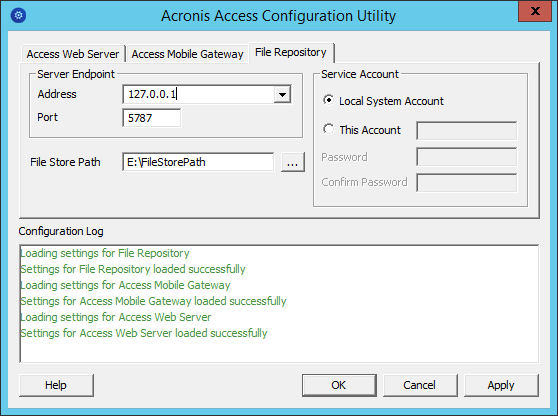This screenshot has height=416, width=558.
Task: Click log line 'Loading settings for File Repository'
Action: point(105,253)
